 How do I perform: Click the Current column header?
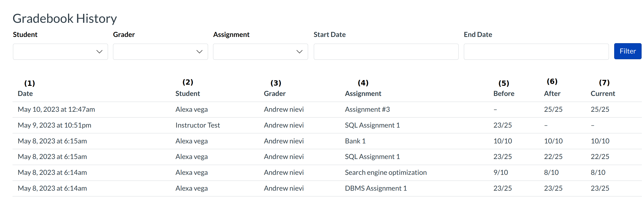point(602,94)
